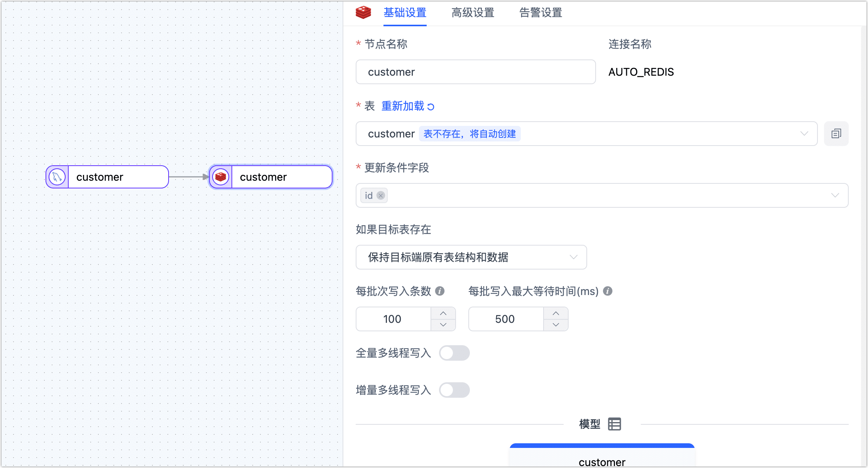Select the 基础设置 tab
Screen dimensions: 868x468
(404, 12)
